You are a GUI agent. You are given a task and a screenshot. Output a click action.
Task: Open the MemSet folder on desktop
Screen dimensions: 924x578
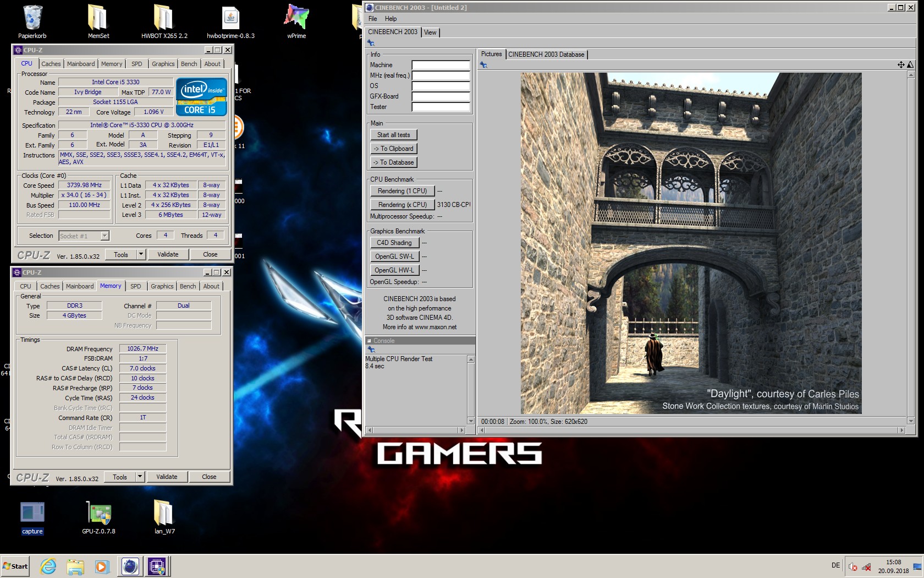click(x=98, y=22)
